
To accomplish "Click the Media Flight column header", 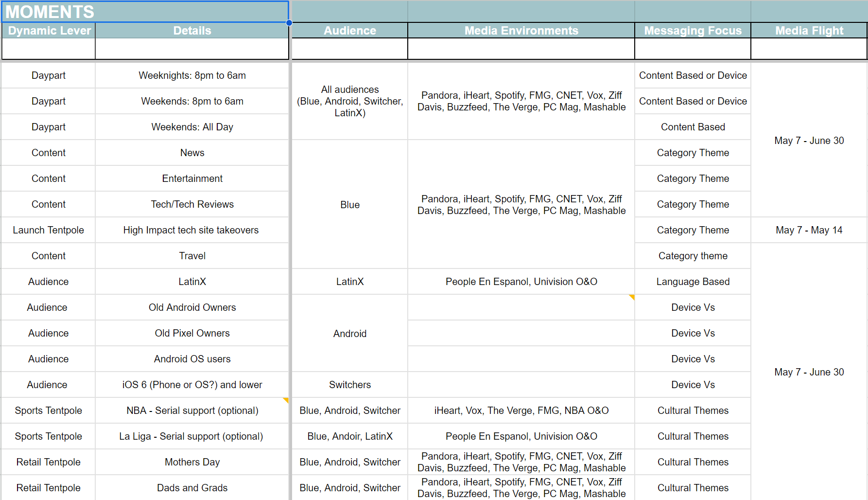I will pyautogui.click(x=809, y=31).
